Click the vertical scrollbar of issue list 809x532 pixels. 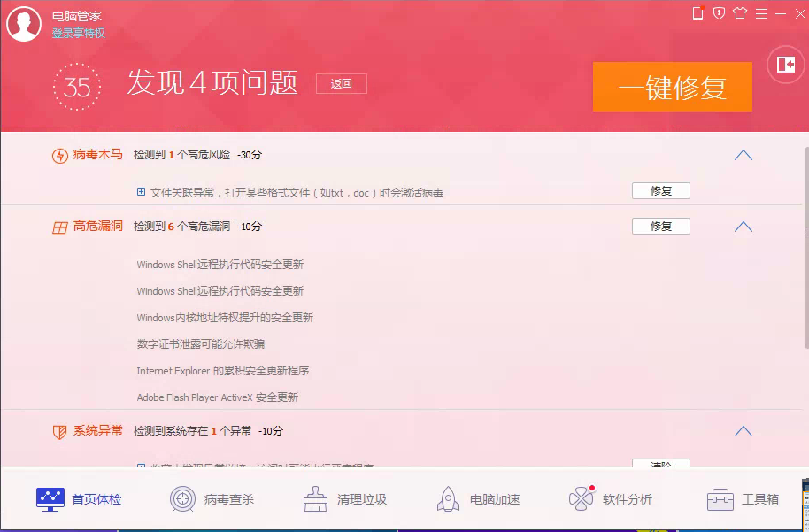point(805,248)
